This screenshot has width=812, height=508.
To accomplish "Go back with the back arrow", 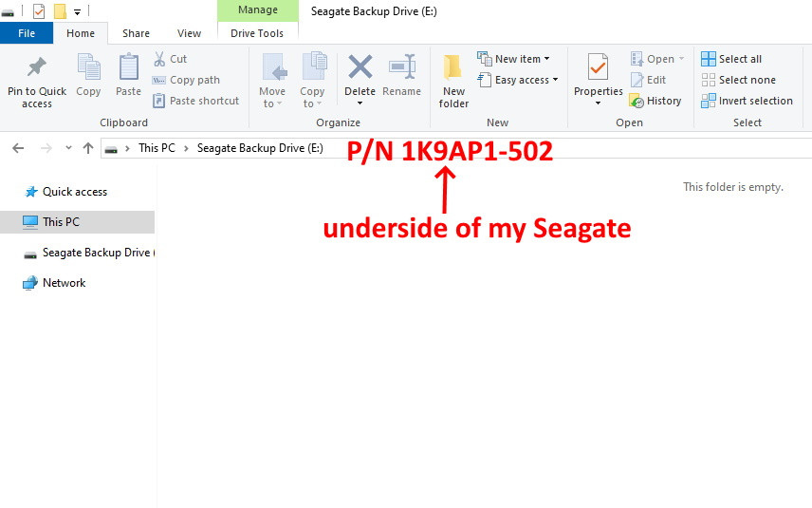I will click(x=18, y=148).
